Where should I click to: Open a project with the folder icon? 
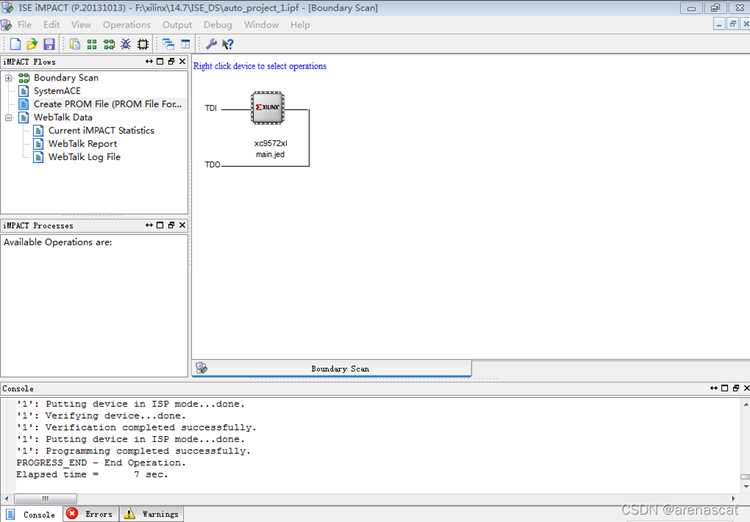[32, 44]
